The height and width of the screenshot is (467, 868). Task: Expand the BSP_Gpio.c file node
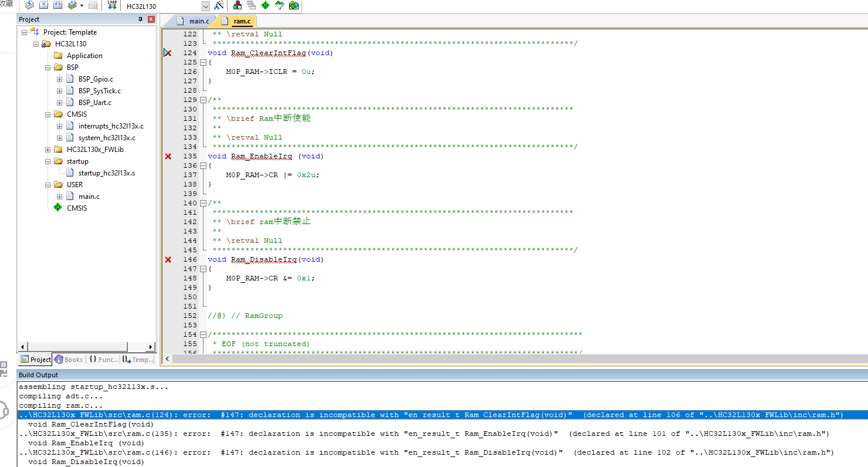click(60, 79)
